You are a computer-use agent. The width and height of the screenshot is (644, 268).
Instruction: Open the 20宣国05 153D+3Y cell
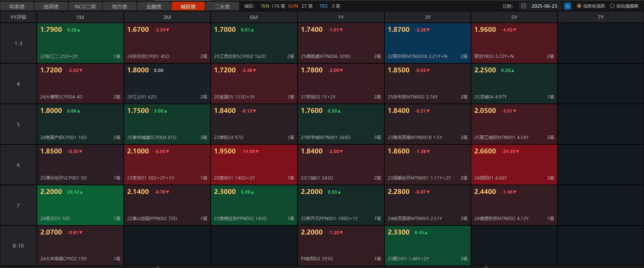point(254,84)
